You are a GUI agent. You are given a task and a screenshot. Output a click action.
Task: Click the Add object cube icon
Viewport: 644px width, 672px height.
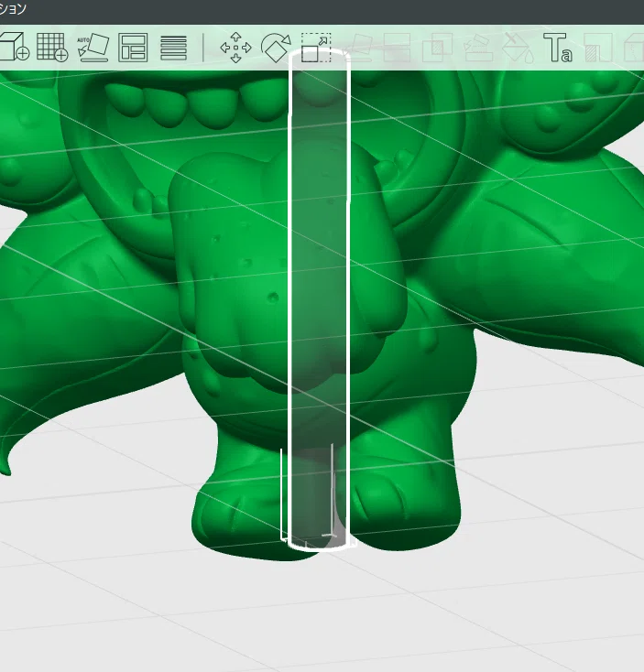pyautogui.click(x=14, y=47)
